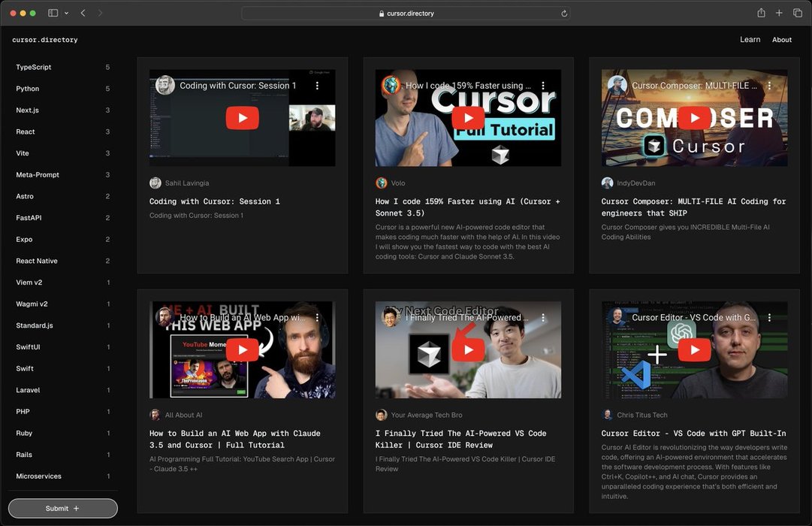Select the Meta-Prompt category
Screen dimensions: 812x526
click(62, 174)
